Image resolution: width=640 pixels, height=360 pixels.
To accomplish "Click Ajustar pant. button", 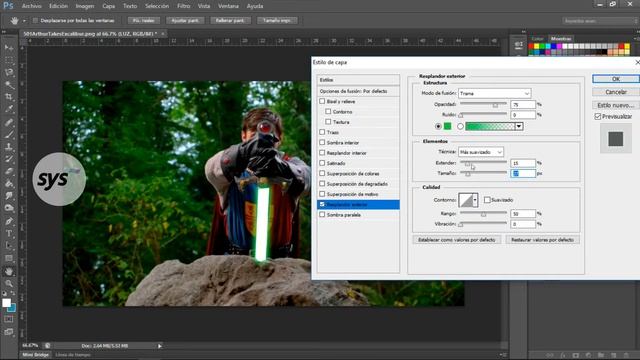I will [x=185, y=20].
